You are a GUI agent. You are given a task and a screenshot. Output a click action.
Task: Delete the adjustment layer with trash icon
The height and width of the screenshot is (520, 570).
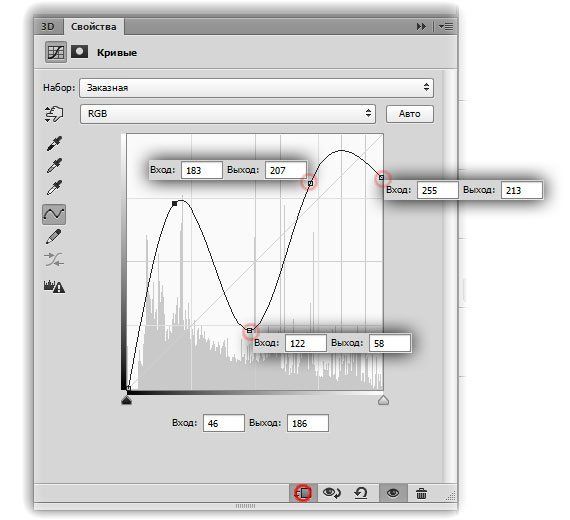[x=421, y=493]
